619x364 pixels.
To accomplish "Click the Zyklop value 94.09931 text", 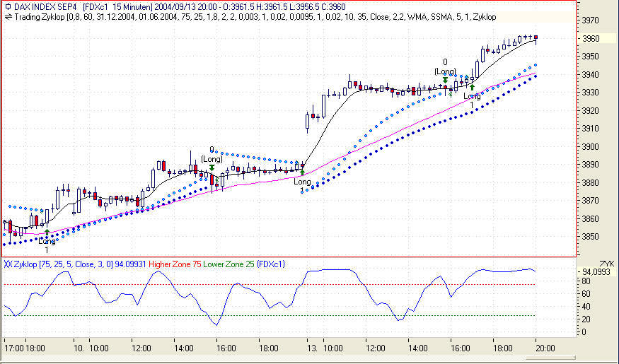I will click(x=131, y=264).
